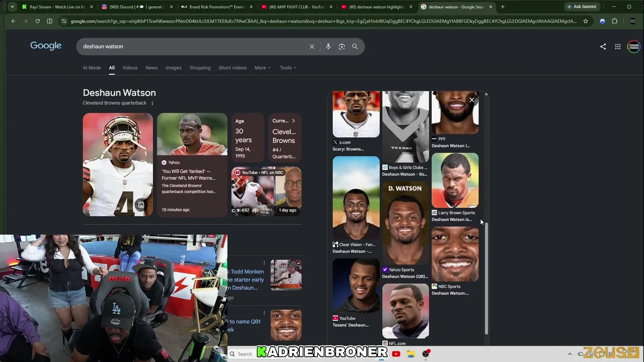Open the Chrome extensions puzzle menu

(x=614, y=21)
